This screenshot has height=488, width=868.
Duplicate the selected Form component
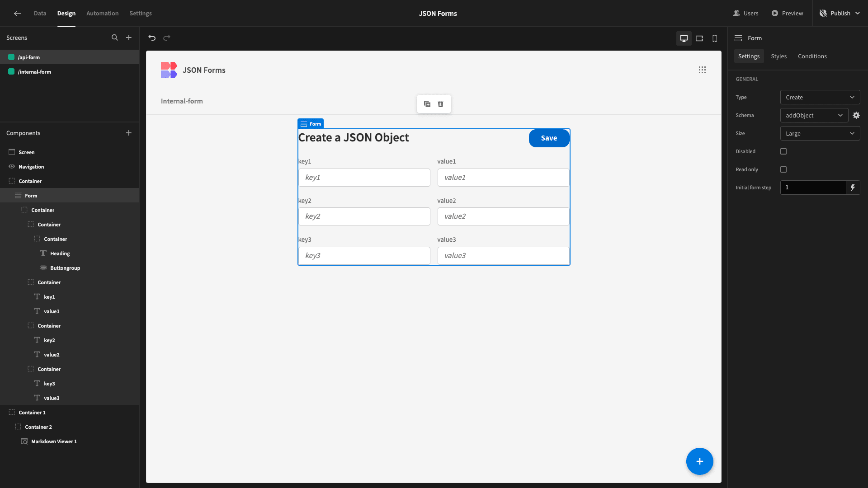click(427, 104)
